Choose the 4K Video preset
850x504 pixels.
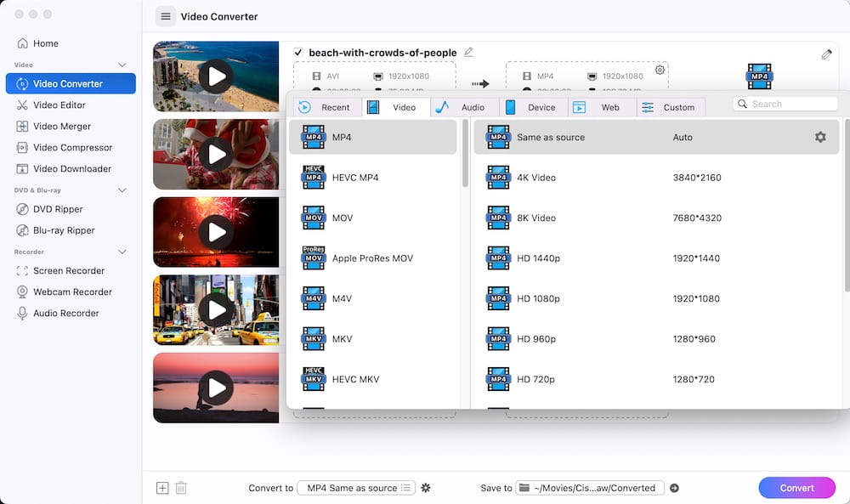click(656, 178)
